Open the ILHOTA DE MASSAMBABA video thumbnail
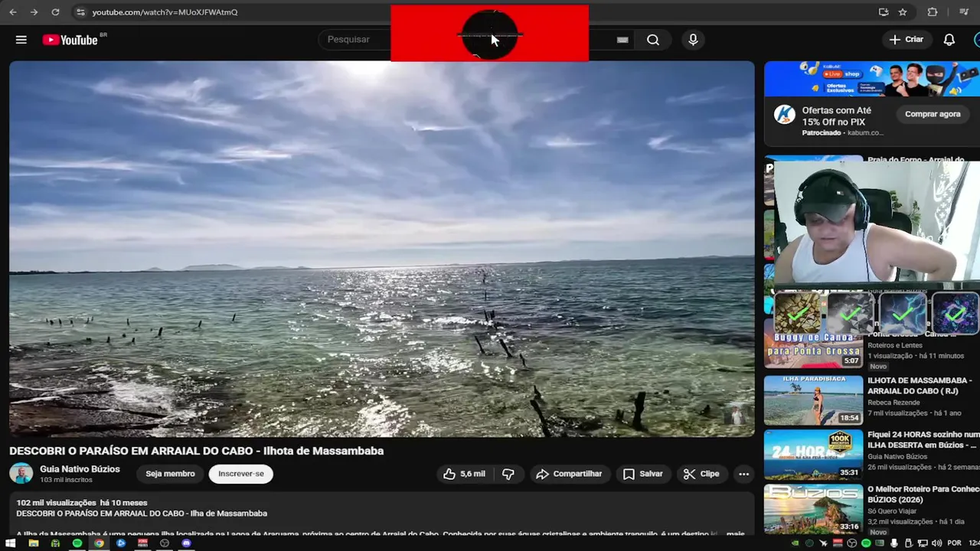The image size is (980, 551). pos(813,399)
